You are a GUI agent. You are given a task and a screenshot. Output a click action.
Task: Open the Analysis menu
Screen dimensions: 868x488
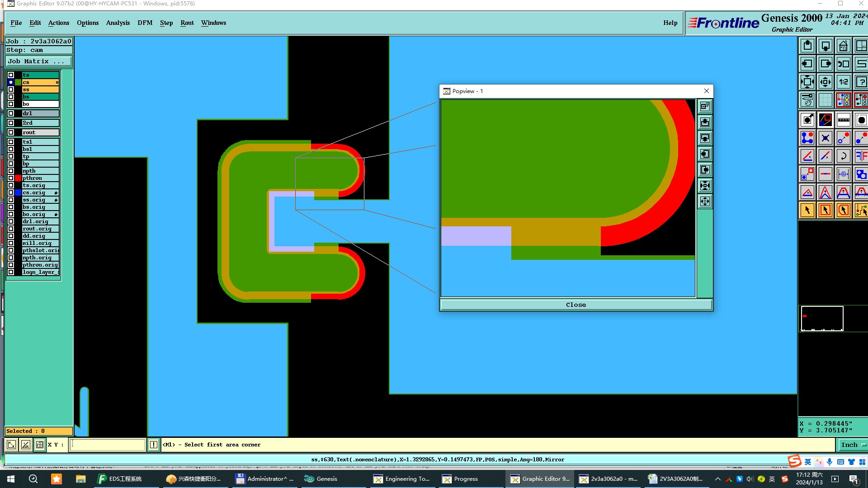(x=118, y=23)
